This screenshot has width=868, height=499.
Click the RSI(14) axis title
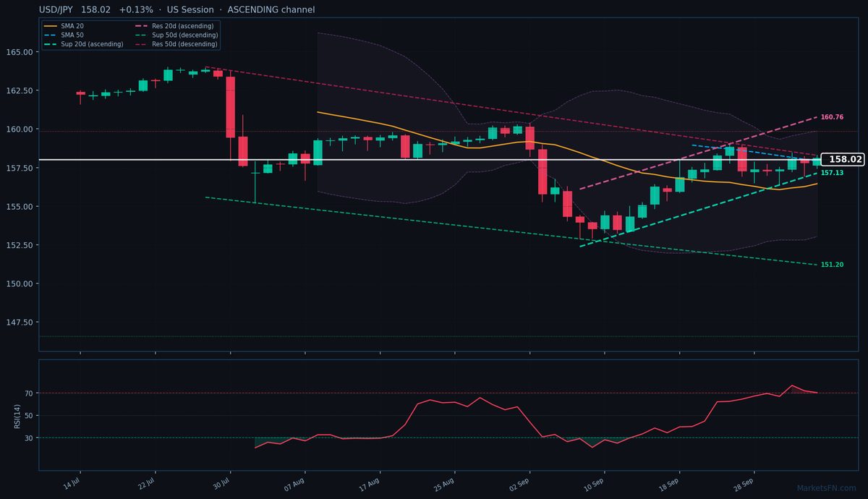(x=17, y=416)
